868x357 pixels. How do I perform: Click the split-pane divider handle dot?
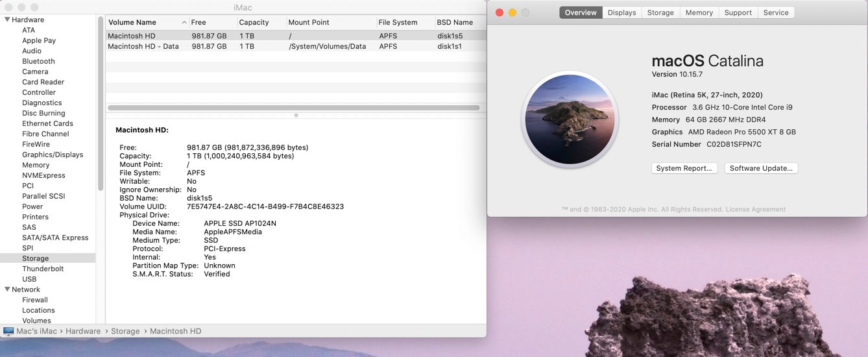[x=296, y=115]
